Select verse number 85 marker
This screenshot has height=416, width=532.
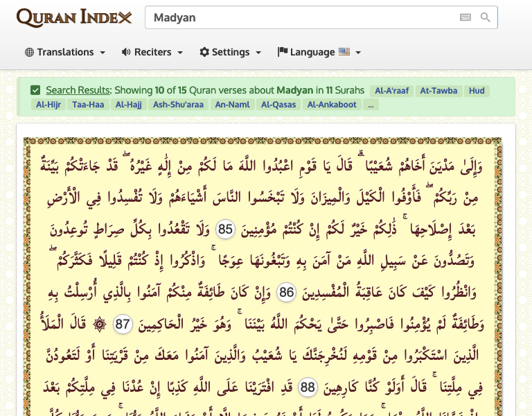coord(225,229)
